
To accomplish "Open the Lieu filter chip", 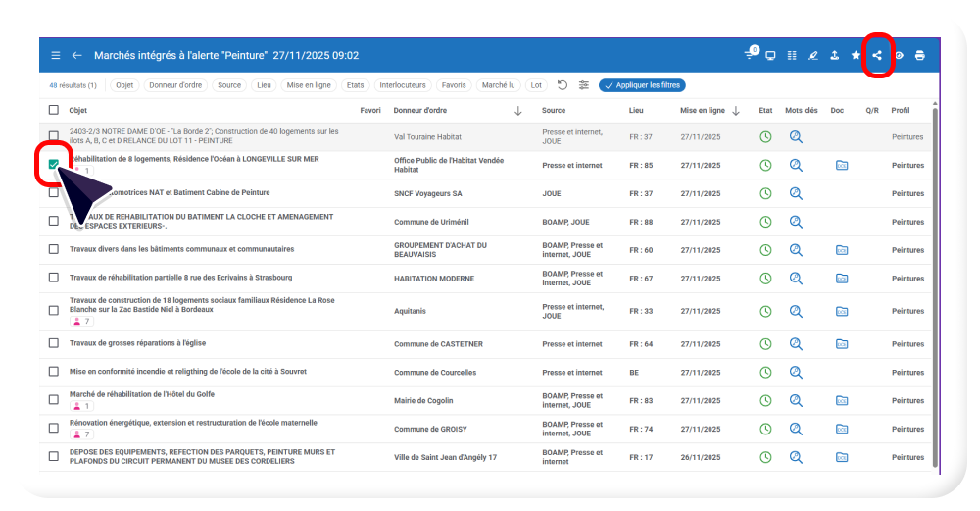I will [264, 85].
